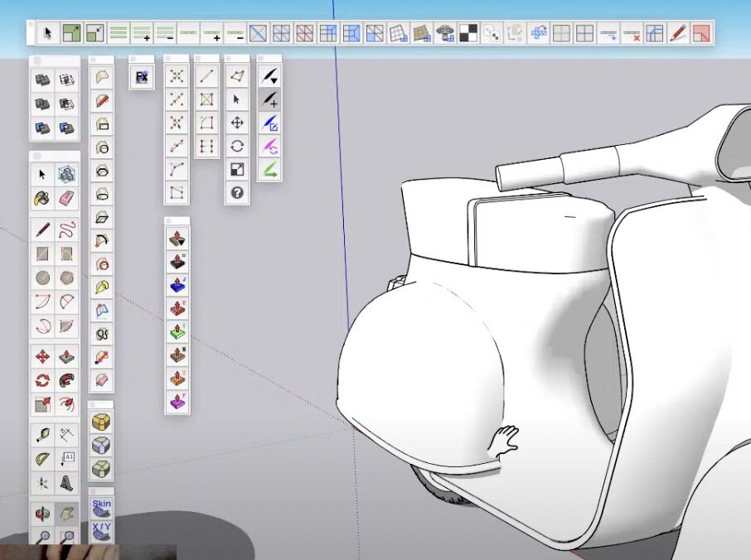
Task: Select the Pie tool
Action: 66,326
